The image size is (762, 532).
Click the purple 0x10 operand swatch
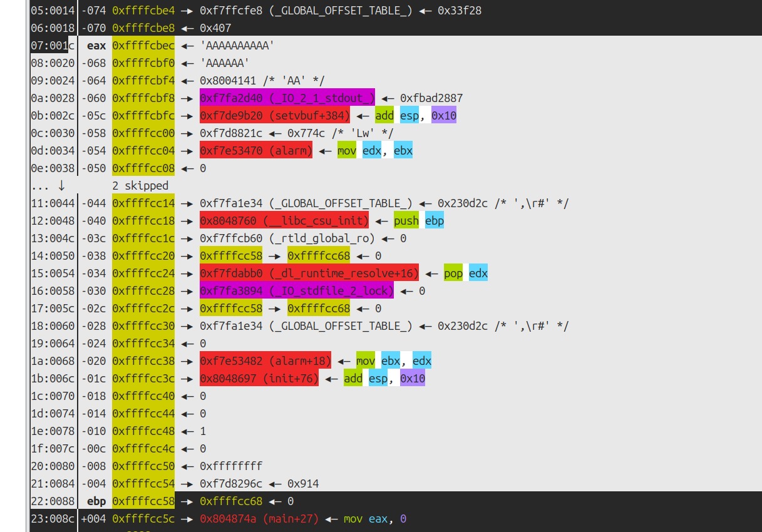(x=444, y=115)
